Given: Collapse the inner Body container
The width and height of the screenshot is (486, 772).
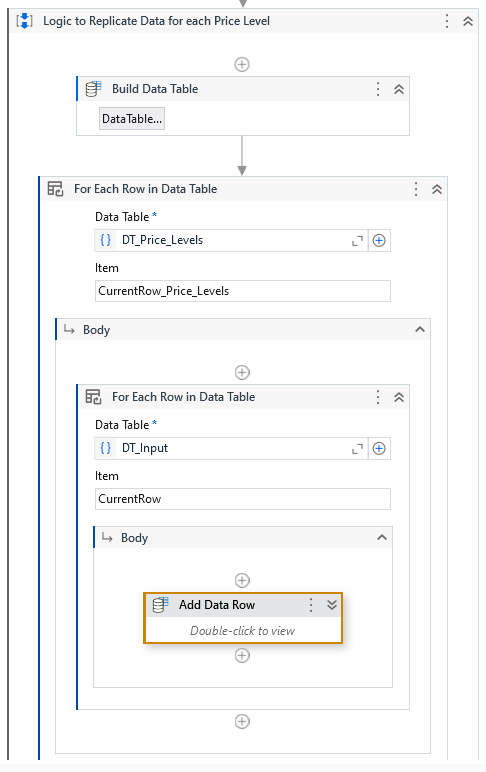Looking at the screenshot, I should point(382,538).
